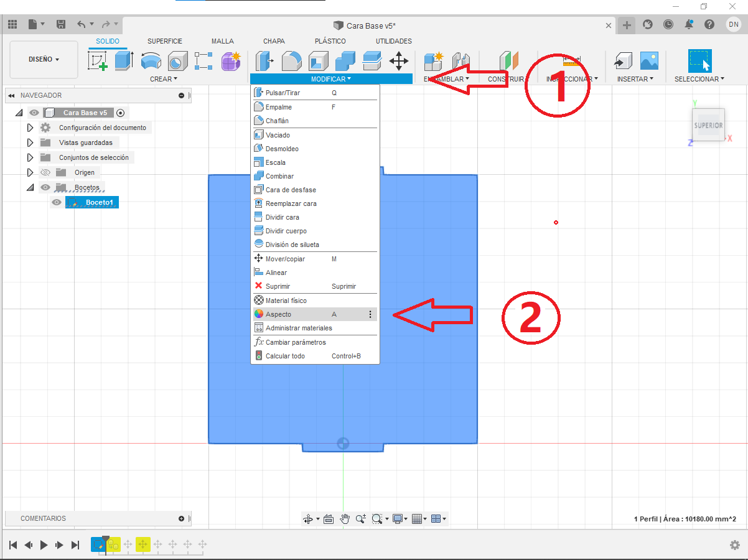Image resolution: width=748 pixels, height=560 pixels.
Task: Select the Hole tool in CREAR
Action: 177,61
